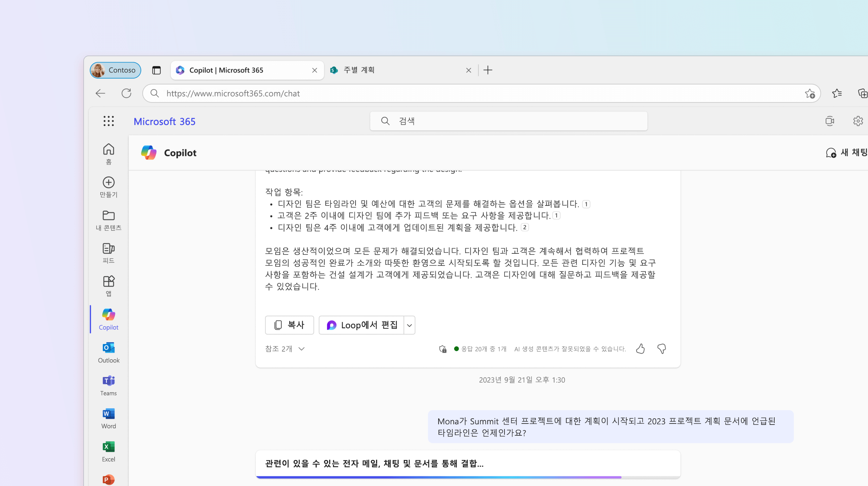This screenshot has width=868, height=486.
Task: Close the Copilot | Microsoft 365 tab
Action: (315, 70)
